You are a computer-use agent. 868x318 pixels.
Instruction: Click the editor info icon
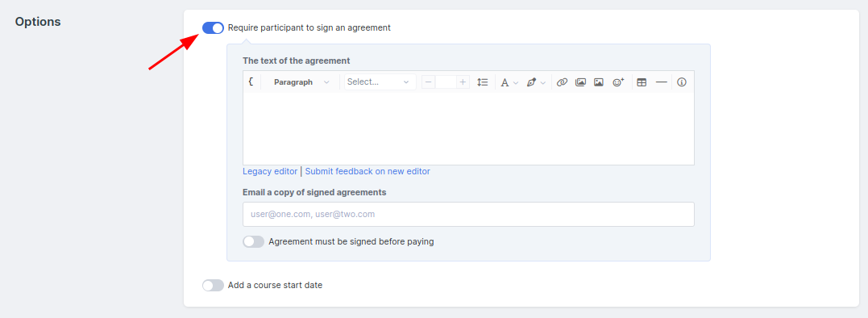682,82
